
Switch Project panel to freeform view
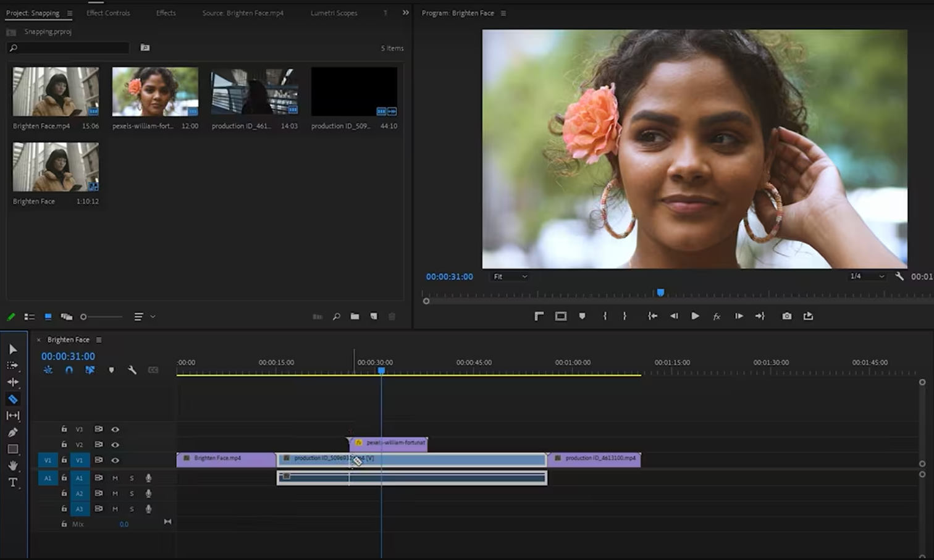[67, 317]
